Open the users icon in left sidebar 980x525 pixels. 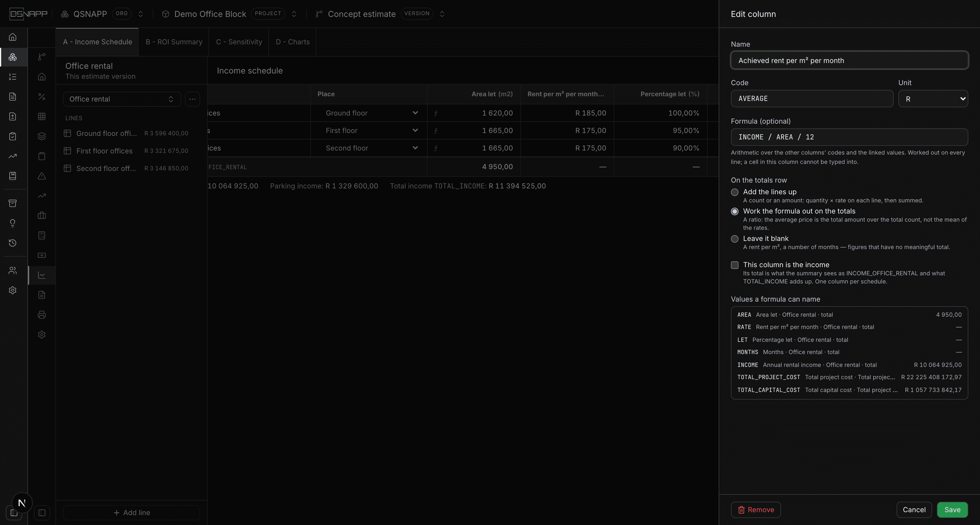click(x=13, y=270)
